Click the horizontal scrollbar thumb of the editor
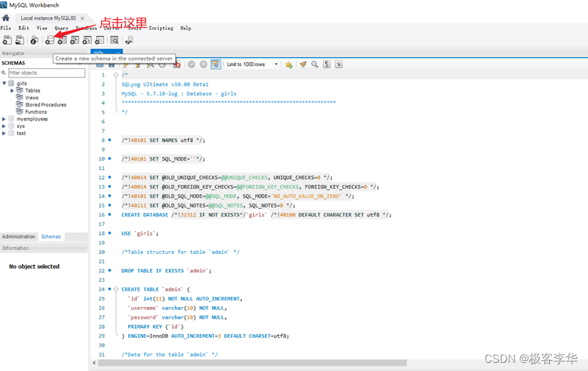 tap(252, 363)
